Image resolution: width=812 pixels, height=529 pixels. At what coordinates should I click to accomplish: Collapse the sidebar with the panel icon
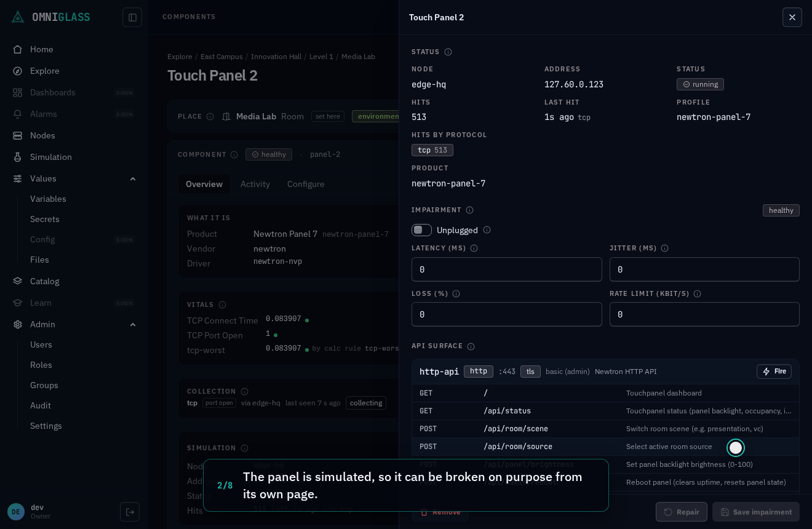point(132,17)
